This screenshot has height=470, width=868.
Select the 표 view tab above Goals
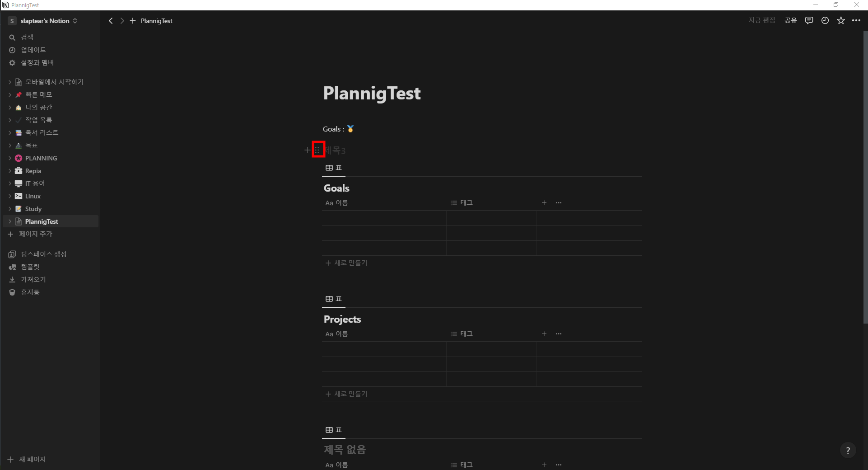tap(334, 168)
